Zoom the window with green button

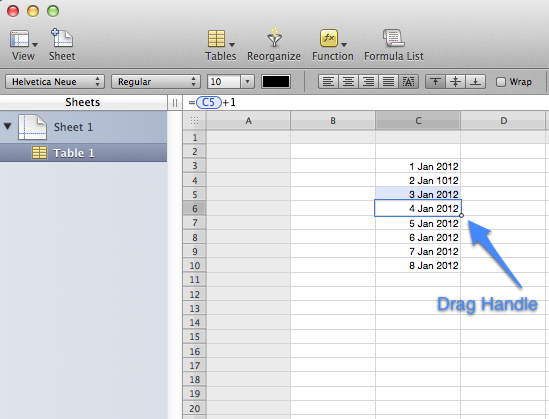tap(53, 11)
